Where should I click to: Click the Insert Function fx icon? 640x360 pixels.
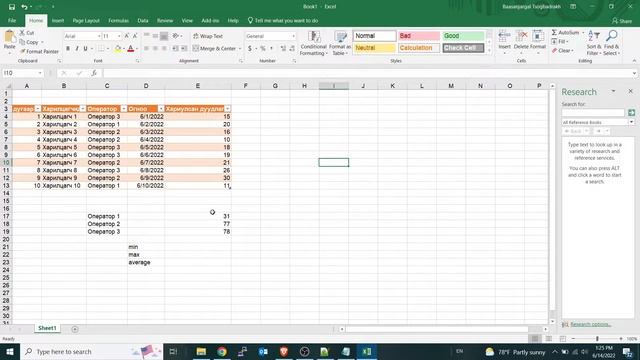click(x=94, y=73)
